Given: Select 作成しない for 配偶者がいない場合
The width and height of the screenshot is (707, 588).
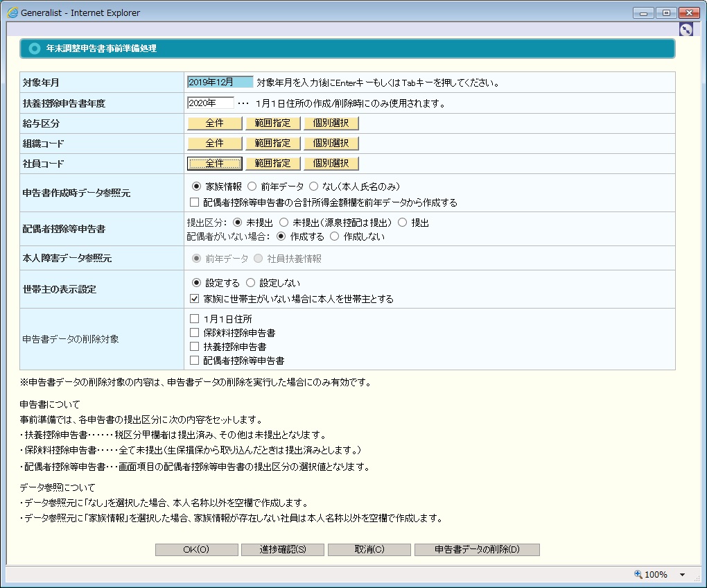Looking at the screenshot, I should [335, 236].
